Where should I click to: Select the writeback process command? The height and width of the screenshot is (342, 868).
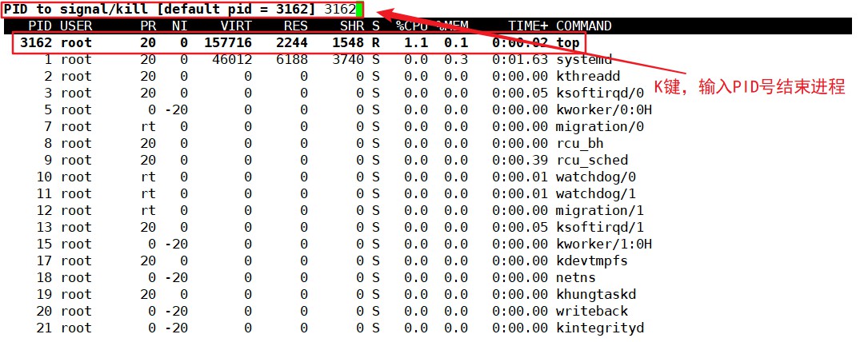pos(592,311)
